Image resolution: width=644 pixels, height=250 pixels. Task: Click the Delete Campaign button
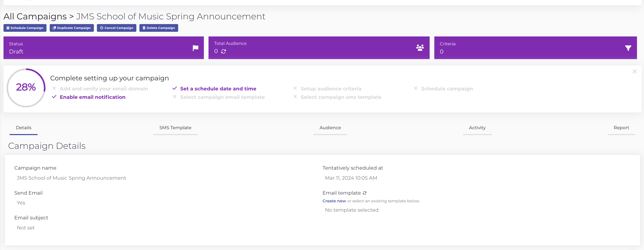pos(159,28)
